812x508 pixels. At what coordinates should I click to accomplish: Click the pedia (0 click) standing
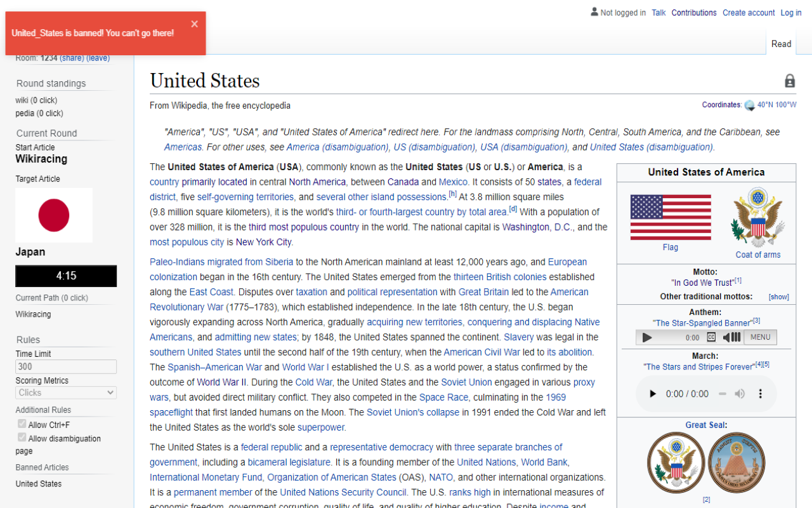[39, 114]
